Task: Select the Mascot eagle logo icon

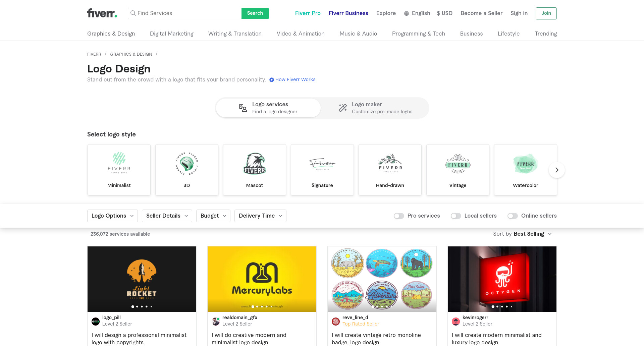Action: (x=255, y=164)
